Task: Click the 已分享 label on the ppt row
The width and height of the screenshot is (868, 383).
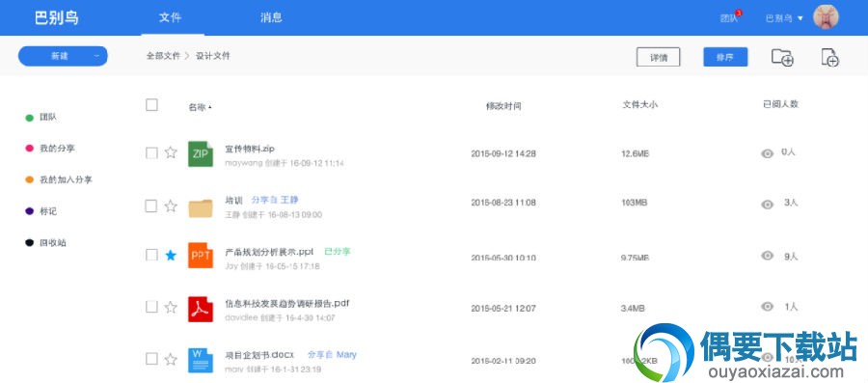Action: 338,251
